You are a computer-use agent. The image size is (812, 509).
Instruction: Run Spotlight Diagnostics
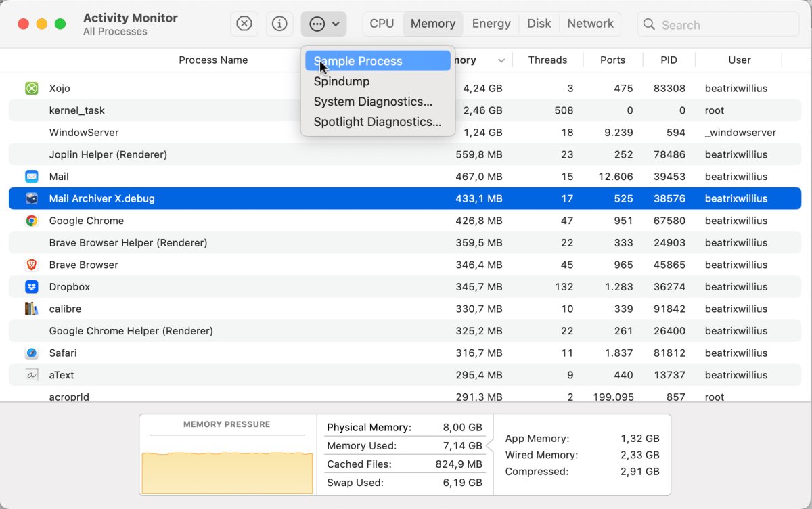coord(379,122)
